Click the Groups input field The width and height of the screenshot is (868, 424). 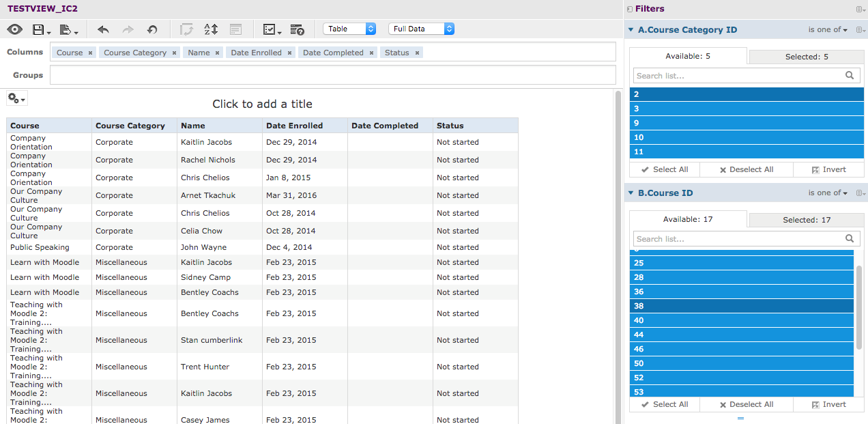333,75
